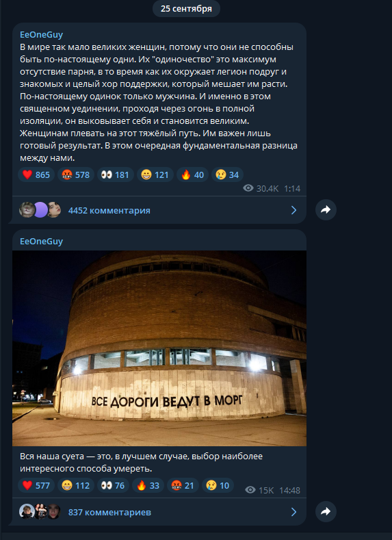Click the fire reaction showing 33
The width and height of the screenshot is (392, 540).
pos(148,485)
